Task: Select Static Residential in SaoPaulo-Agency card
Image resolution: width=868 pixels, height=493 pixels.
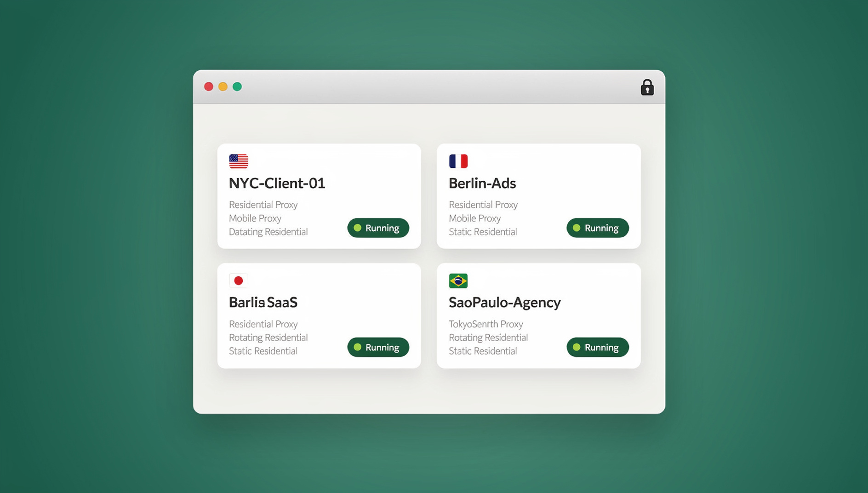Action: point(483,351)
